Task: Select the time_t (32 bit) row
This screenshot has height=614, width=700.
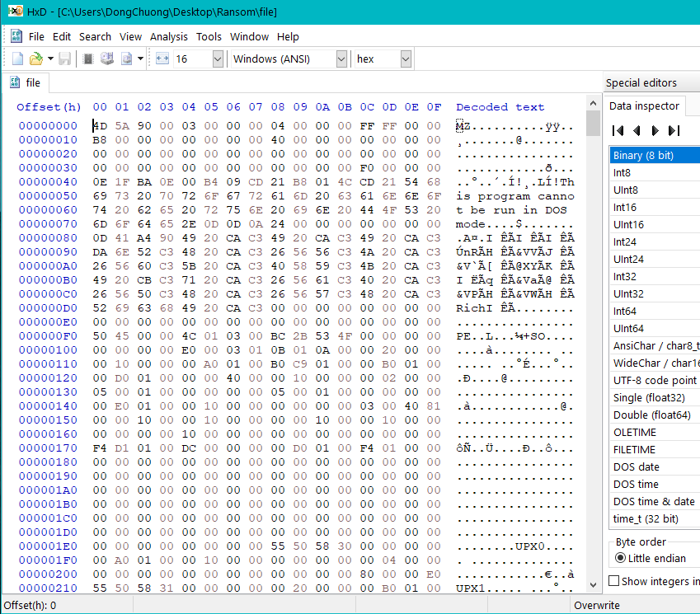Action: click(655, 518)
